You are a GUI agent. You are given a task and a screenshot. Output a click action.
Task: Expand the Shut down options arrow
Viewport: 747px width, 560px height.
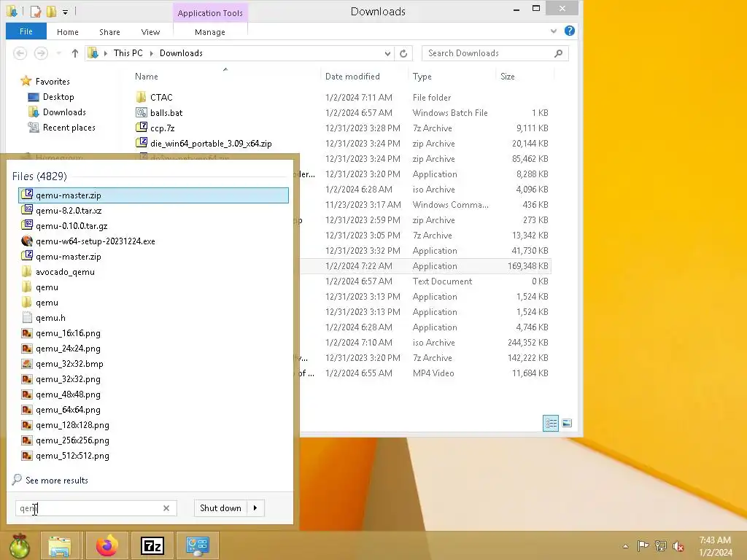coord(255,508)
